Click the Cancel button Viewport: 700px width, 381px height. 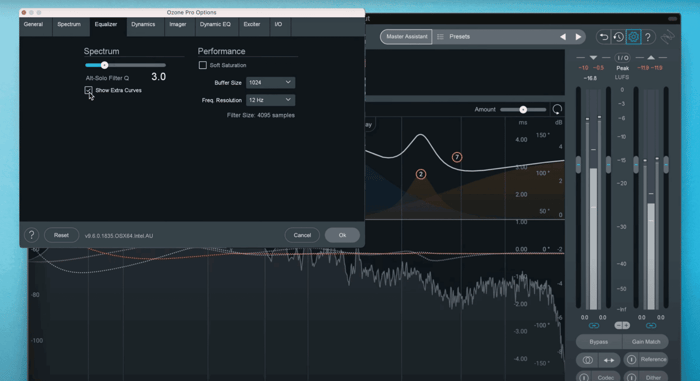coord(302,235)
